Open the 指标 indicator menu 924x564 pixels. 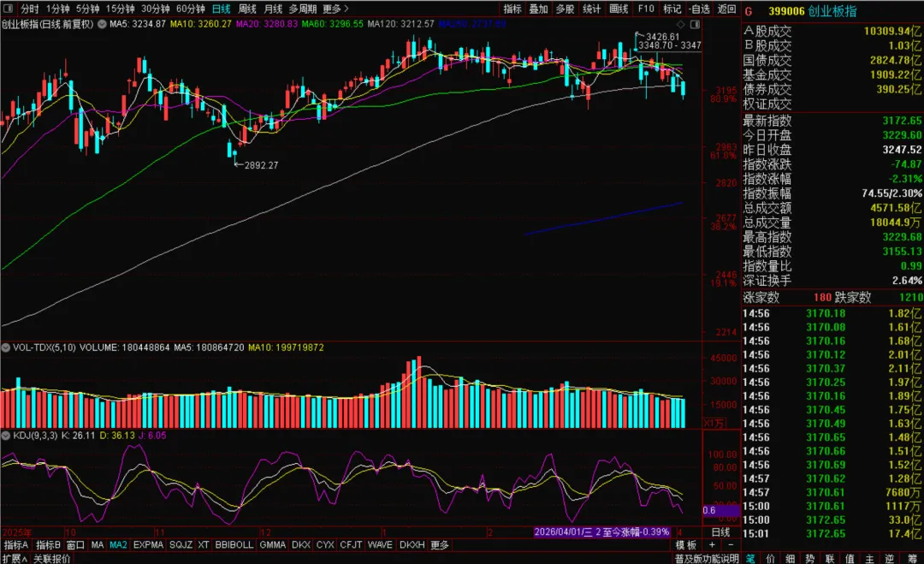pyautogui.click(x=512, y=9)
